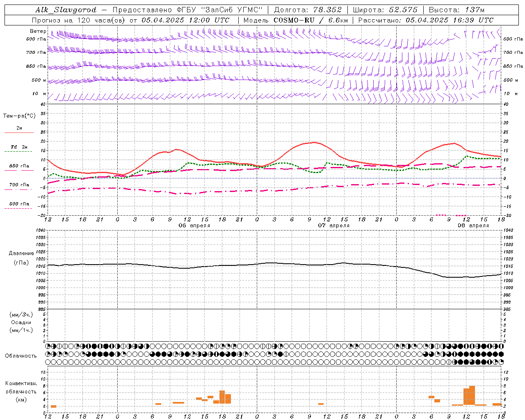Click the tallest orange convective bar on 08 апреля

(x=472, y=395)
